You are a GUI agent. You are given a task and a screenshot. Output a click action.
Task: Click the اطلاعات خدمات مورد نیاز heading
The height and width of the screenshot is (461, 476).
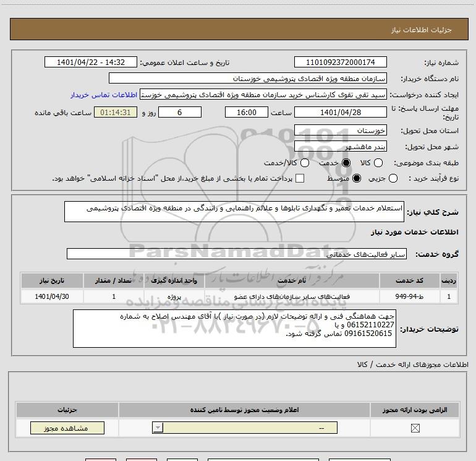pos(415,232)
